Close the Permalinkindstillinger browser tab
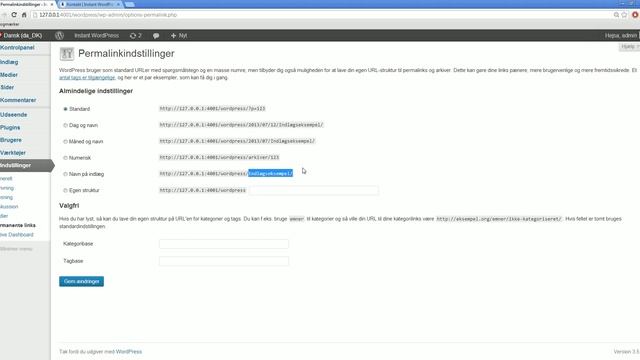The height and width of the screenshot is (360, 640). pos(52,4)
